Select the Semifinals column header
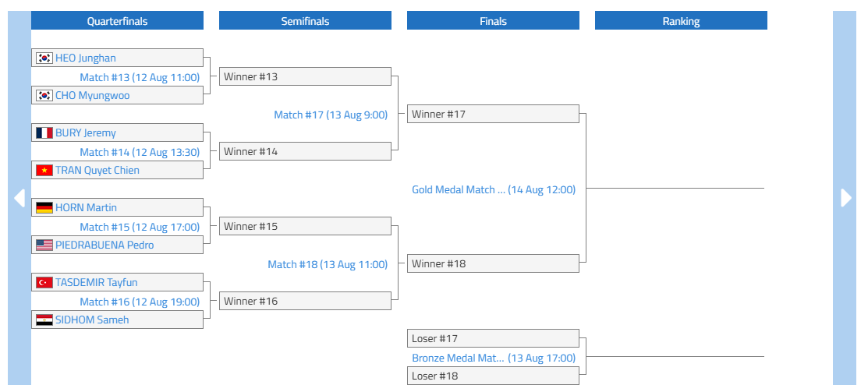This screenshot has width=868, height=392. click(305, 21)
